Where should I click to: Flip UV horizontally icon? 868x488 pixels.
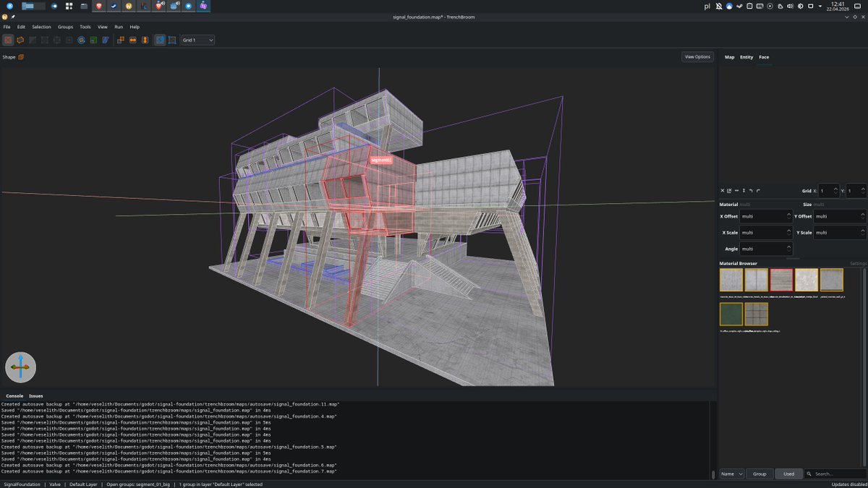[x=736, y=191]
